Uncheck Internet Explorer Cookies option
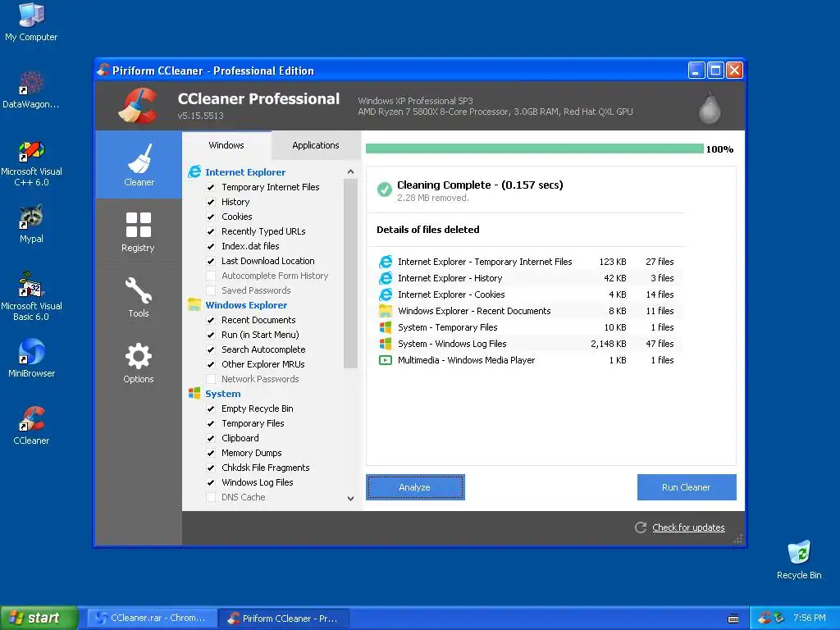Screen dimensions: 840x630 [x=211, y=217]
